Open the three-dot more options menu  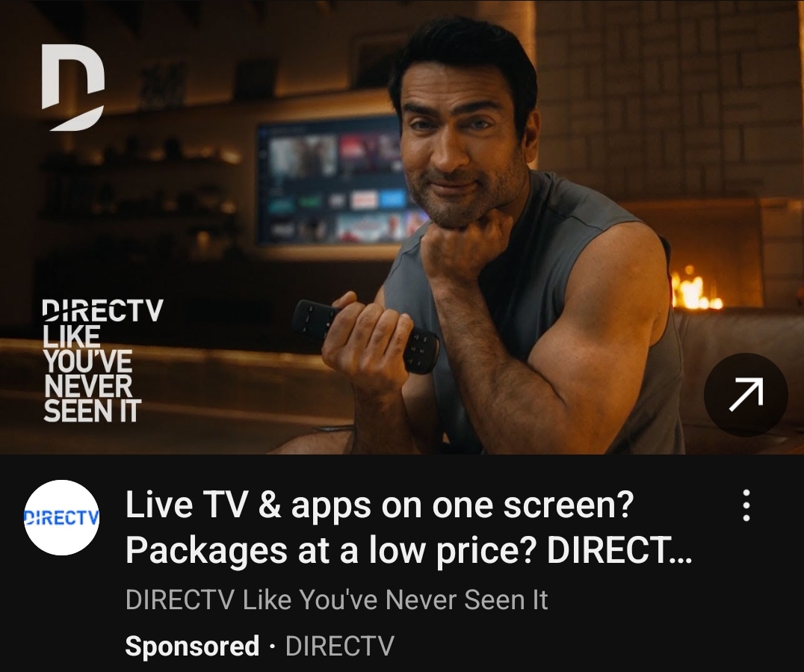[746, 505]
